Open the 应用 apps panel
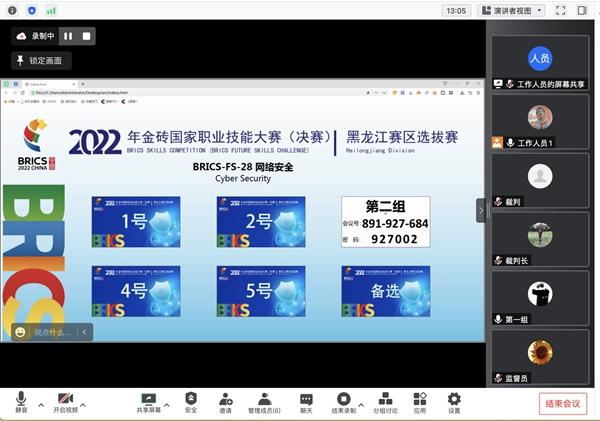Viewport: 600px width, 421px height. (x=420, y=403)
